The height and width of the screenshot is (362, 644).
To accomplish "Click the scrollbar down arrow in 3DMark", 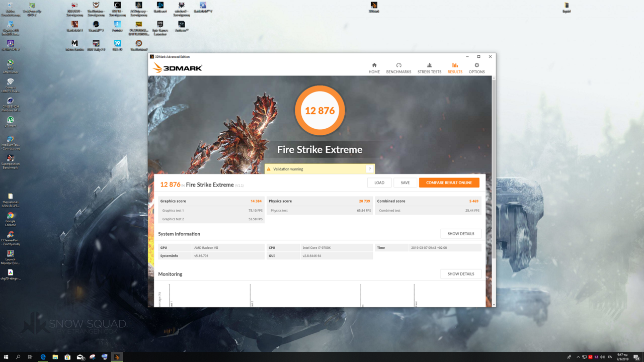I will click(494, 305).
